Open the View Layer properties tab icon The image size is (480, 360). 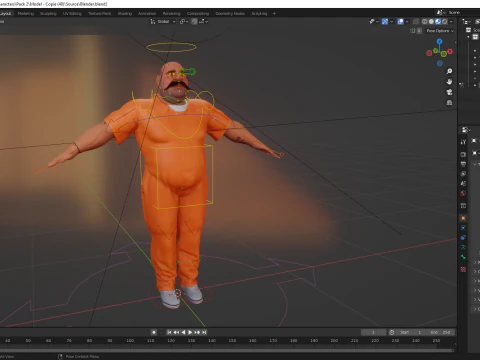click(463, 174)
